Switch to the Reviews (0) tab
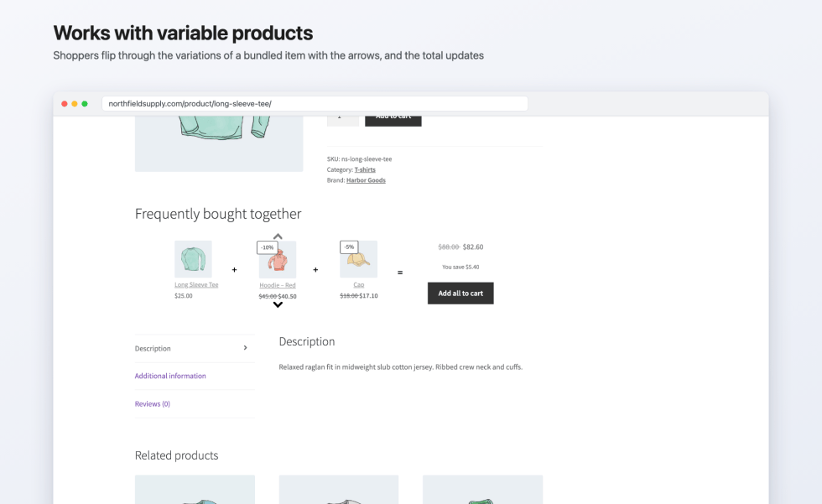 [153, 404]
